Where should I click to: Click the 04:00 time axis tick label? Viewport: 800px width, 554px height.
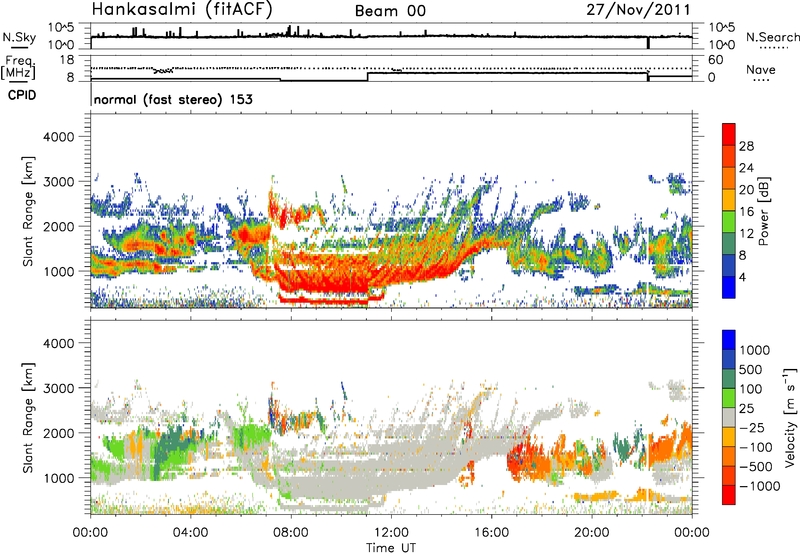190,533
